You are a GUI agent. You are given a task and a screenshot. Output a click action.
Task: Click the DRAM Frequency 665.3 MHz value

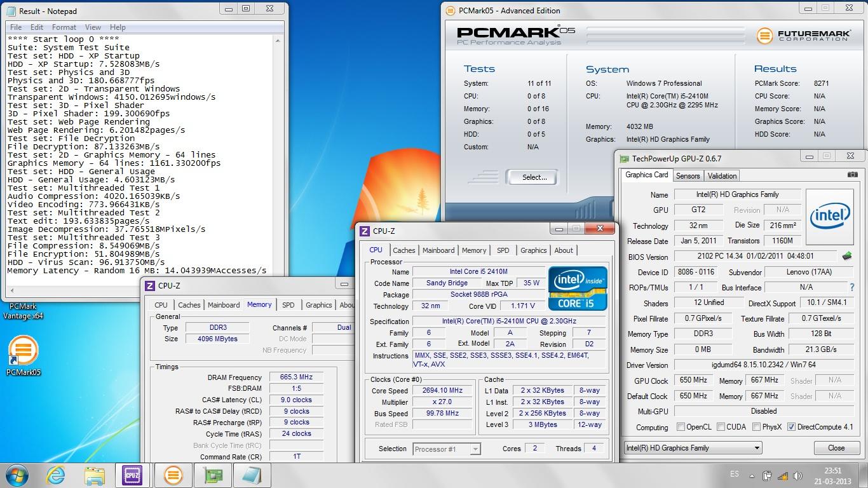point(296,377)
